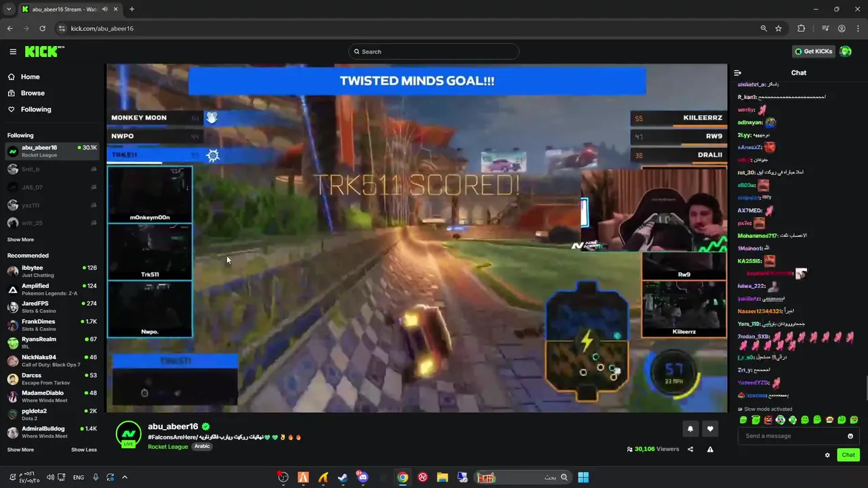Click the chat panel scrollbar
Image resolution: width=868 pixels, height=488 pixels.
pos(866,388)
